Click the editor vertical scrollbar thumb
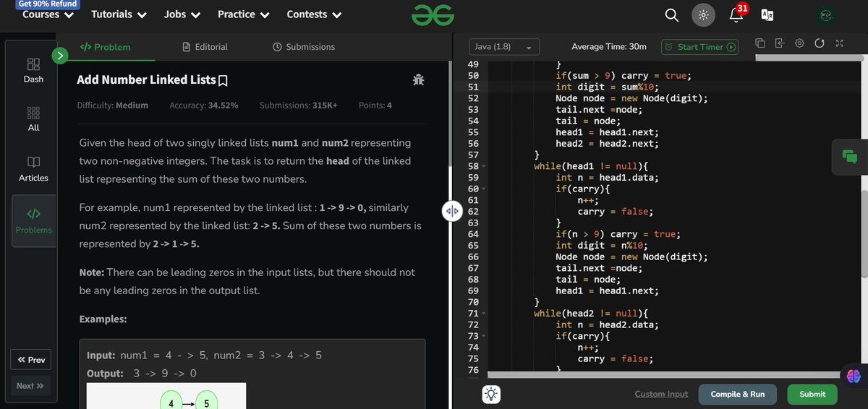Viewport: 868px width, 409px height. click(x=864, y=233)
